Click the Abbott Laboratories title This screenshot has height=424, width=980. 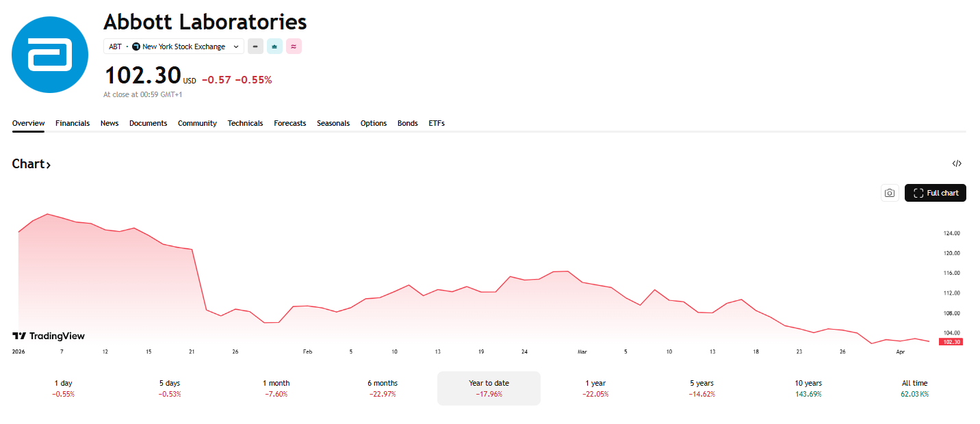click(x=205, y=22)
